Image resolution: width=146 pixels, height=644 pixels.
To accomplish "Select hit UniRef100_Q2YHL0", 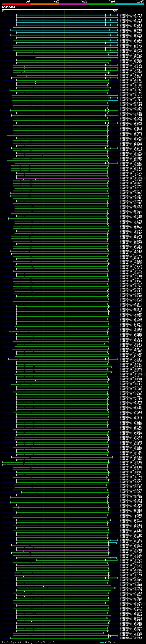I will 131,397.
